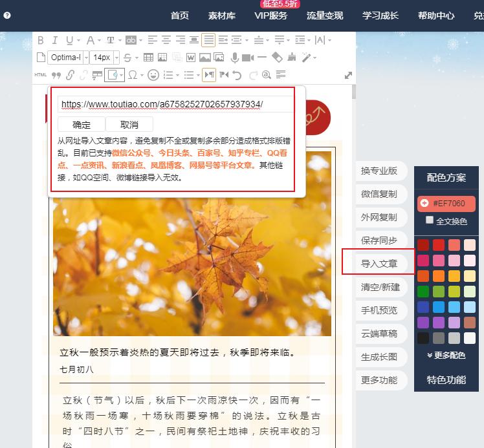Screen dimensions: 484x448
Task: Confirm import with 确定 button
Action: [82, 125]
